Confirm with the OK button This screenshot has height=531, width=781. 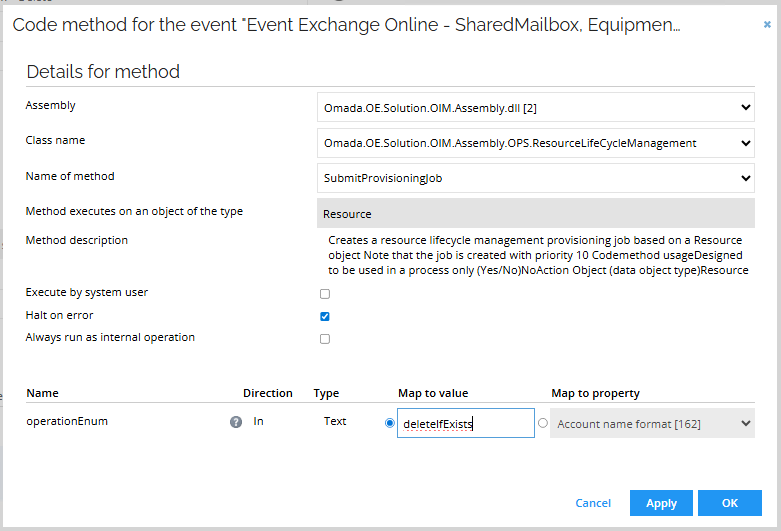(x=729, y=503)
